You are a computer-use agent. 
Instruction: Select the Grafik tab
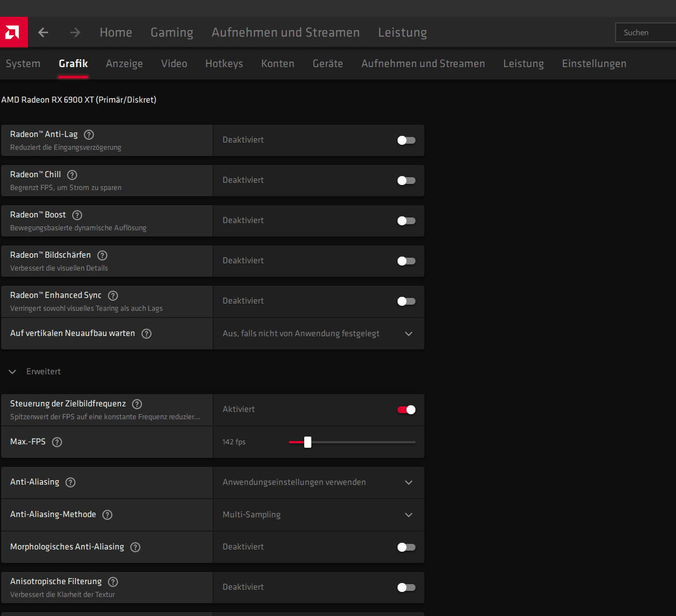coord(73,64)
